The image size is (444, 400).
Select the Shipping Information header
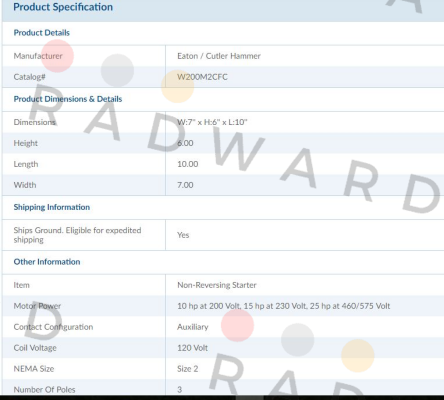coord(52,207)
